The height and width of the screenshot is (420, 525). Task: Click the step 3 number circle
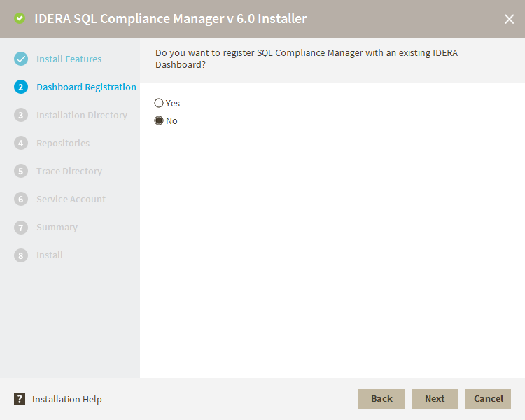(21, 115)
